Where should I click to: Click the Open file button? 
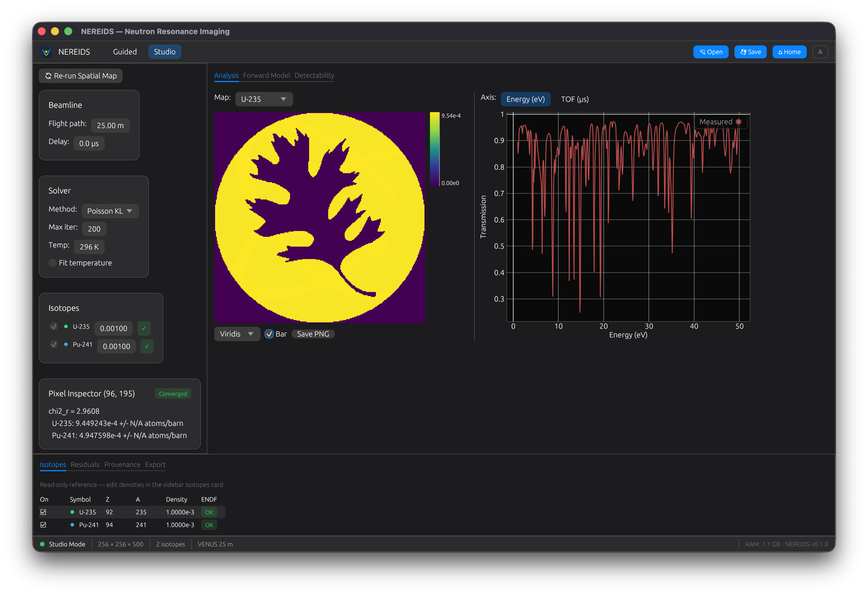tap(710, 52)
